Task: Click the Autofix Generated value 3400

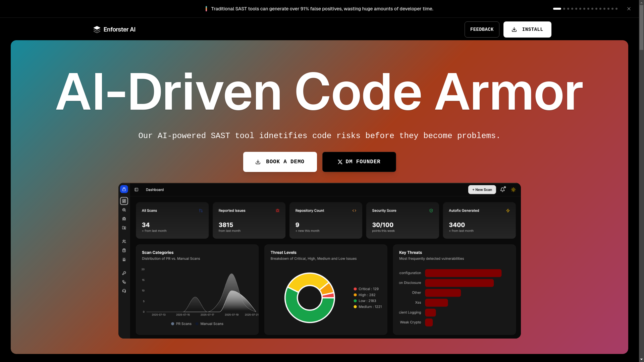Action: point(457,225)
